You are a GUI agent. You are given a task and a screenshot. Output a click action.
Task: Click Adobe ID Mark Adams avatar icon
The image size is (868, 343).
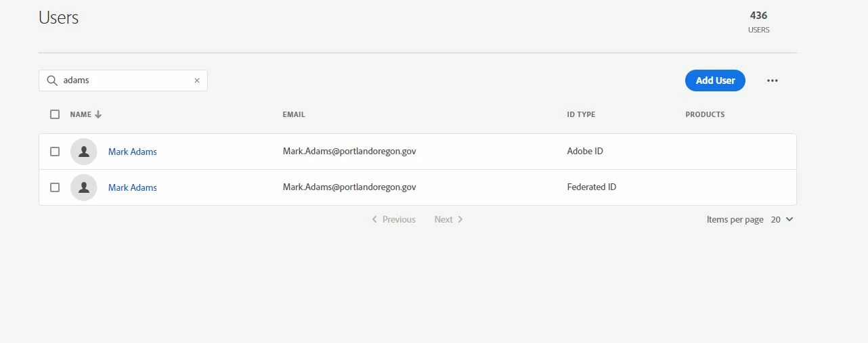click(84, 152)
